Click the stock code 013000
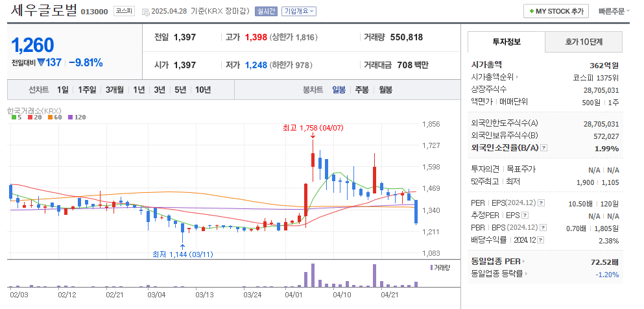Image resolution: width=644 pixels, height=309 pixels. (x=94, y=12)
